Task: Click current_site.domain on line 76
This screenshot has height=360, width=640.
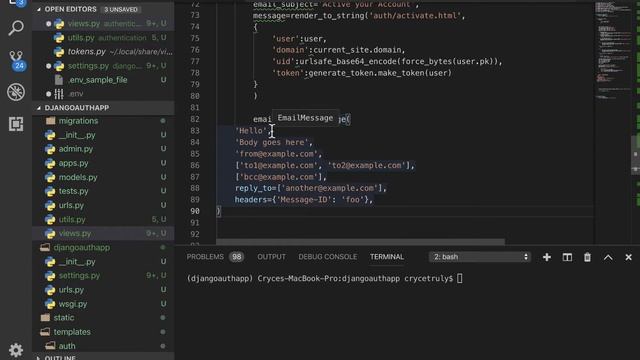Action: coord(357,50)
